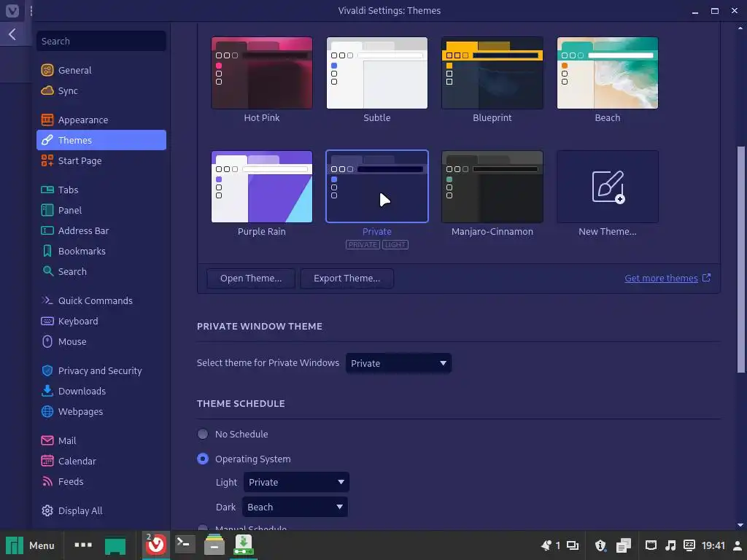Go to Appearance settings label
Viewport: 747px width, 560px height.
83,120
